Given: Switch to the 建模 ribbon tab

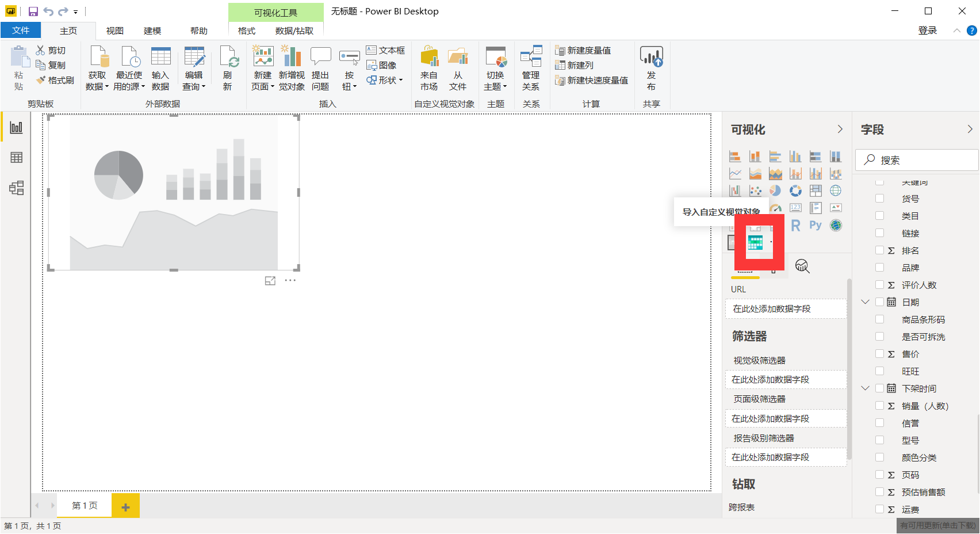Looking at the screenshot, I should tap(152, 30).
